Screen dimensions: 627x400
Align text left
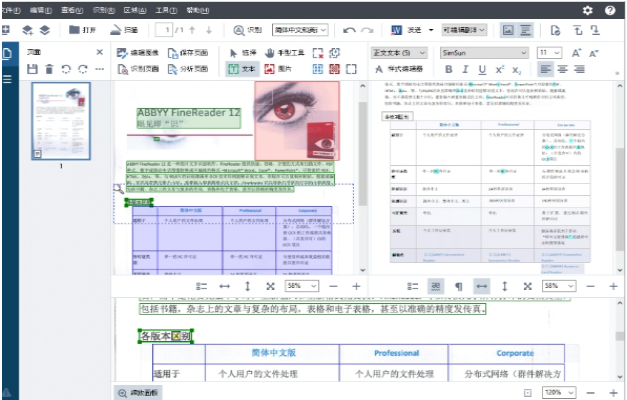[545, 69]
